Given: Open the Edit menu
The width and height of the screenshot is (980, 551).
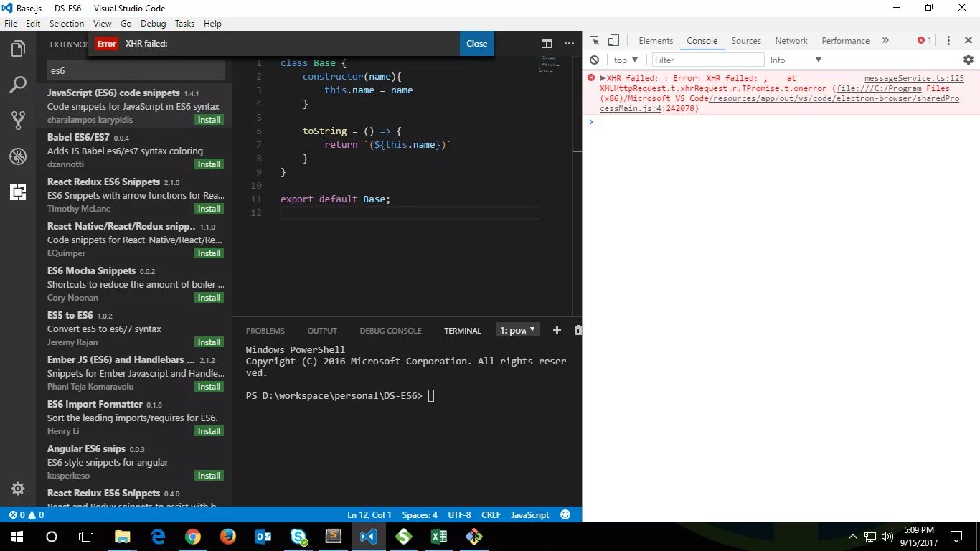Looking at the screenshot, I should [33, 24].
